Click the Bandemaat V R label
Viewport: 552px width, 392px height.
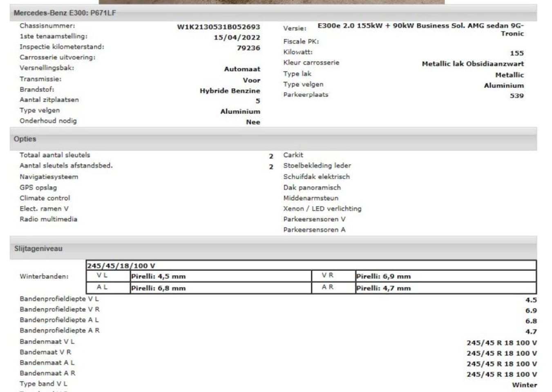45,352
